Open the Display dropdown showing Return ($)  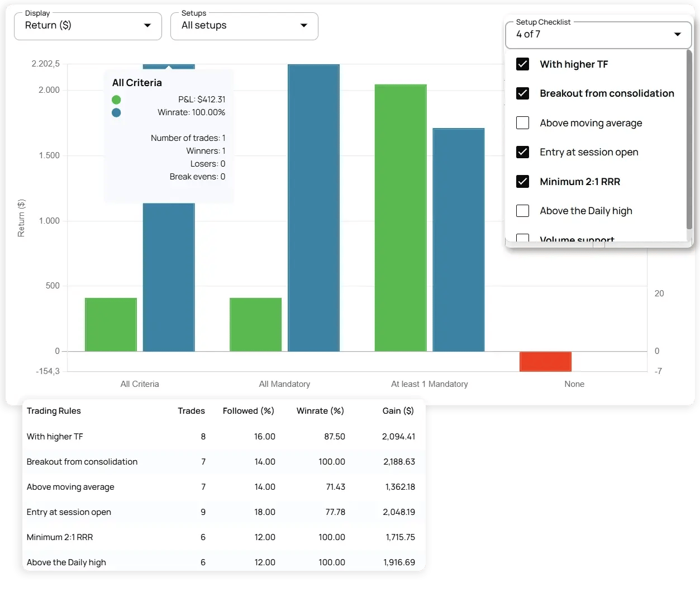pos(88,26)
